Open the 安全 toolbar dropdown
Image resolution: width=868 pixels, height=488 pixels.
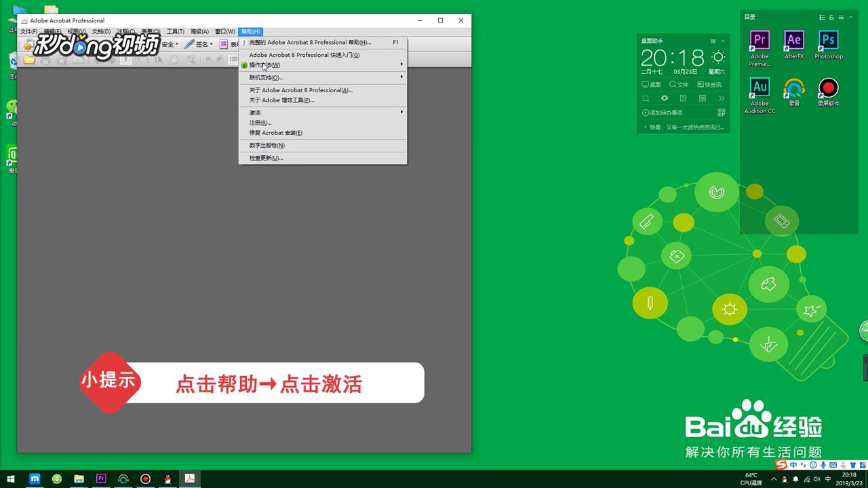(170, 44)
